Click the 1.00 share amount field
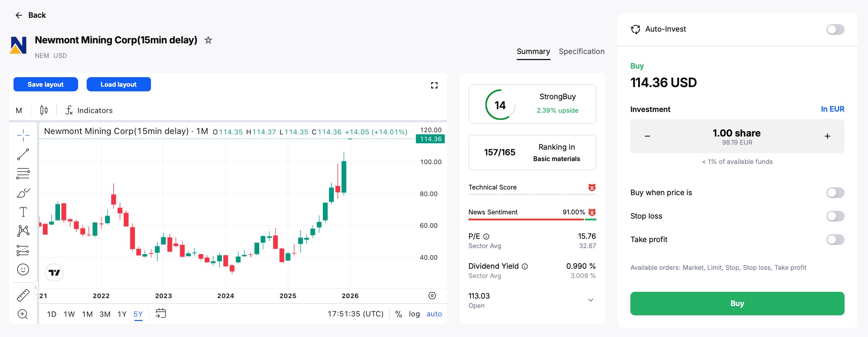The image size is (868, 337). [x=737, y=137]
